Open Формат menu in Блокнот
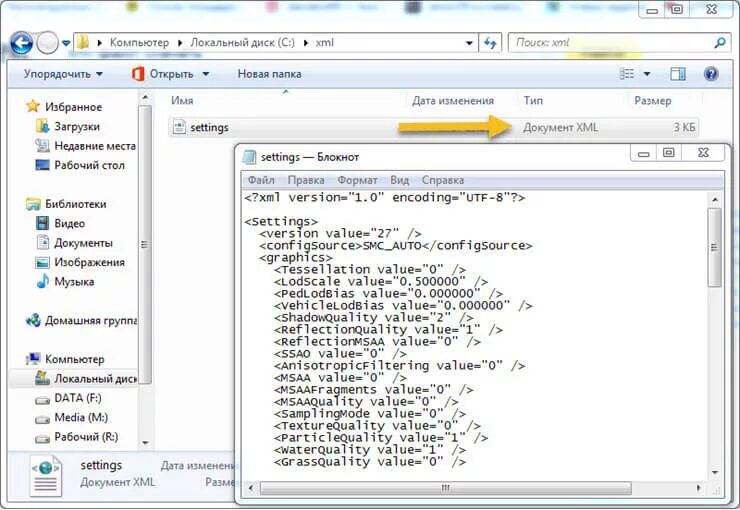 (357, 180)
